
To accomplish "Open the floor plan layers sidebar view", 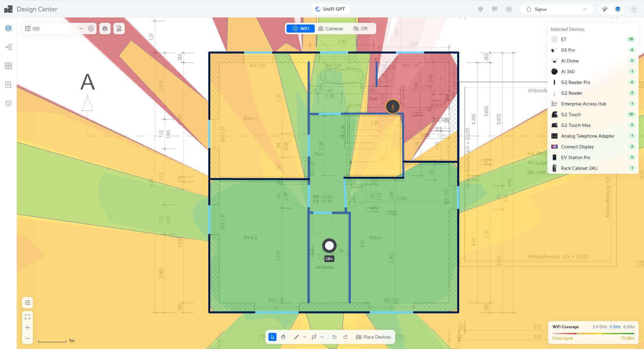I will click(8, 28).
